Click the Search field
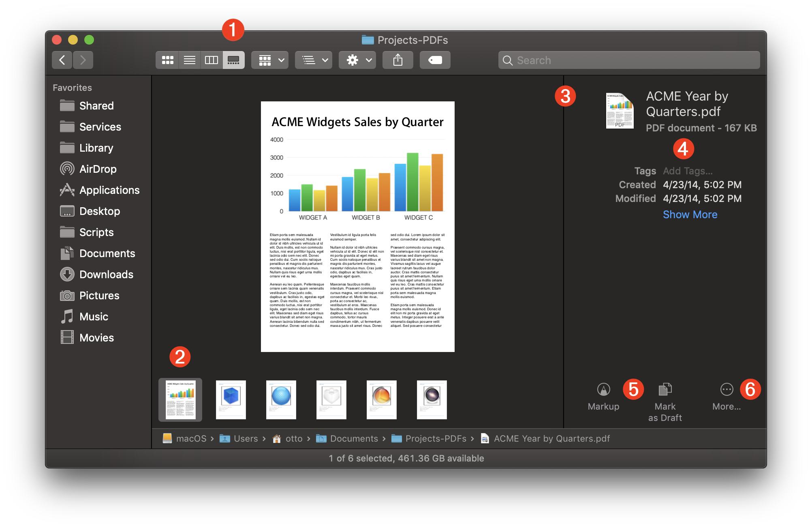Screen dimensions: 812x528 (x=628, y=60)
